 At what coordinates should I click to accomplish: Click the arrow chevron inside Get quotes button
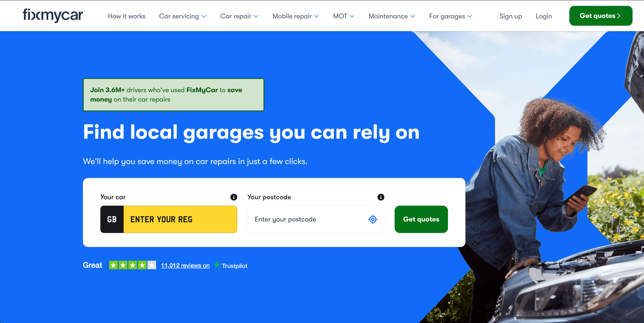(618, 16)
